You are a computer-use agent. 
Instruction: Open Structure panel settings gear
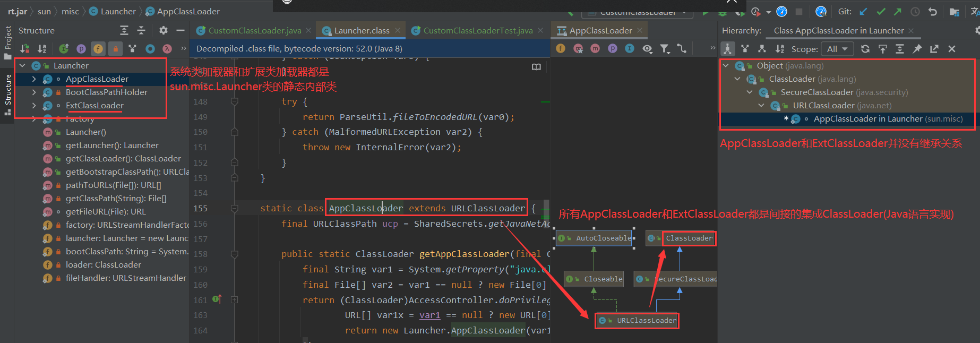tap(164, 31)
